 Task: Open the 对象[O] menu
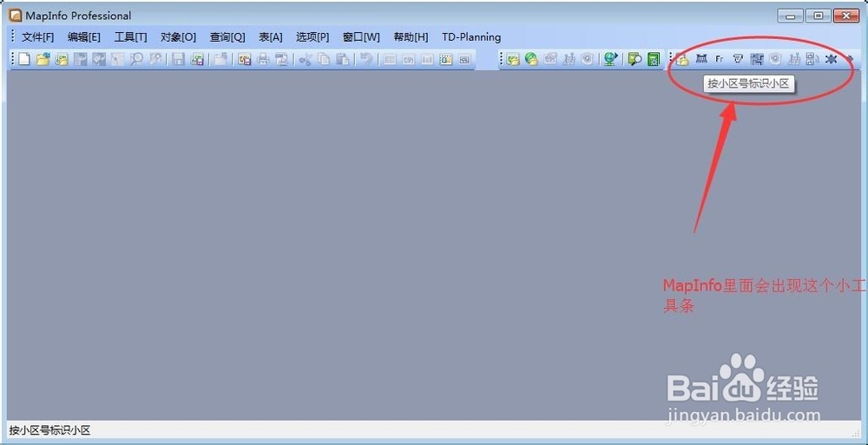tap(178, 37)
